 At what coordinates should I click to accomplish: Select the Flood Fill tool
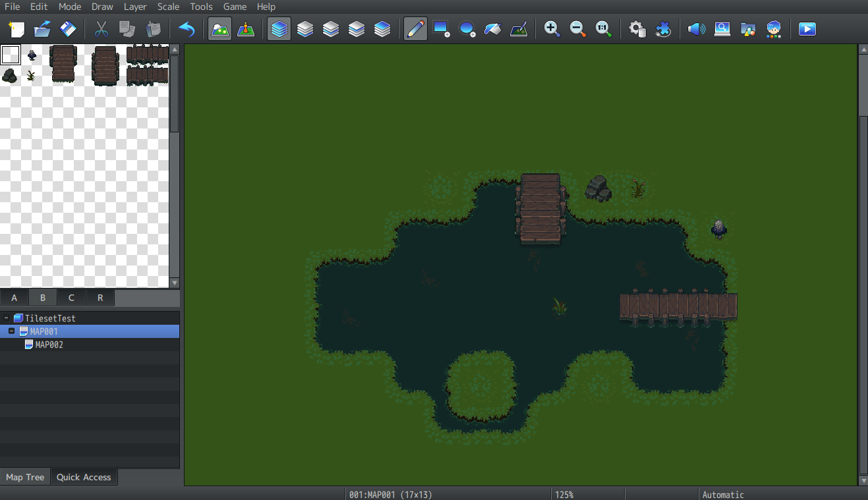click(x=492, y=29)
